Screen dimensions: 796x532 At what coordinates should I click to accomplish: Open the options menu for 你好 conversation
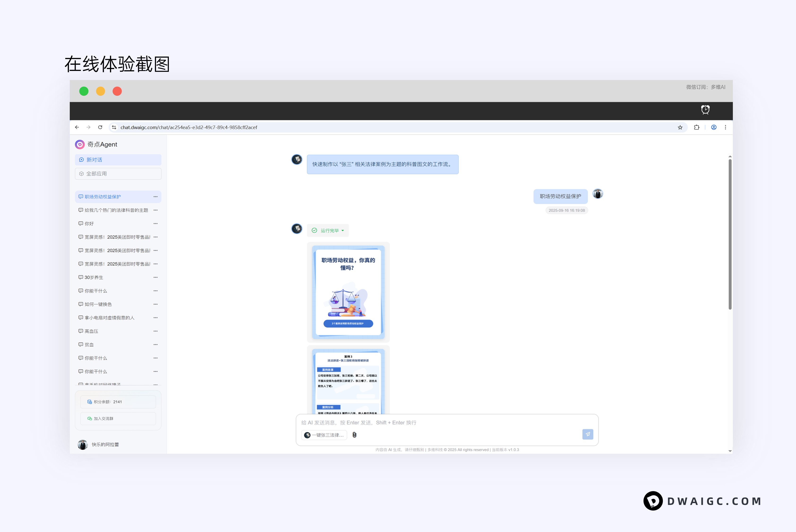click(156, 223)
